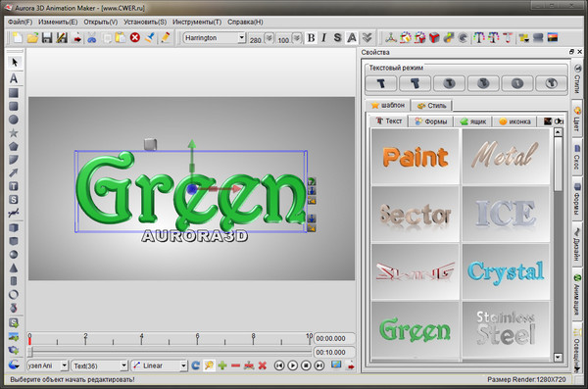Image resolution: width=588 pixels, height=389 pixels.
Task: Click the scissors cut icon
Action: (92, 38)
